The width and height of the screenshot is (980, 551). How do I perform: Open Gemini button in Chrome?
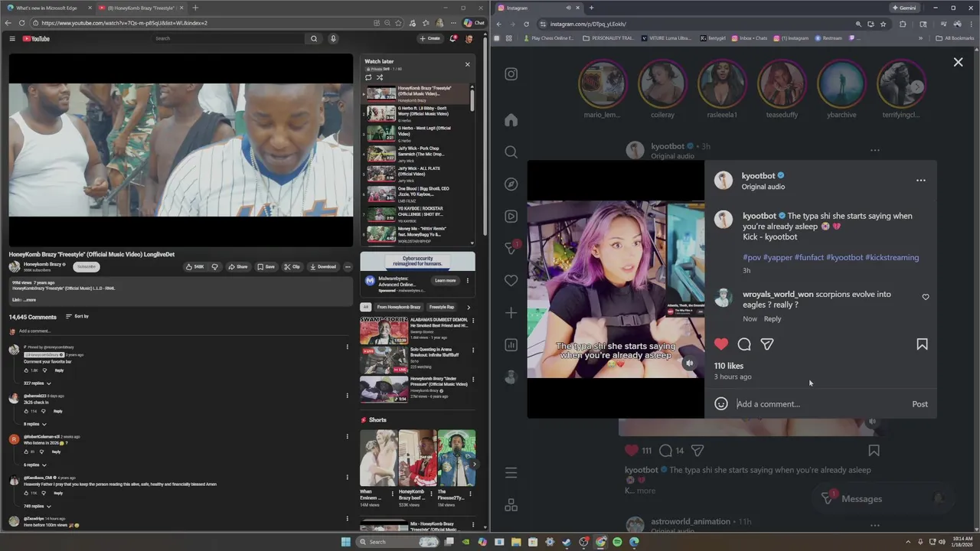tap(903, 8)
